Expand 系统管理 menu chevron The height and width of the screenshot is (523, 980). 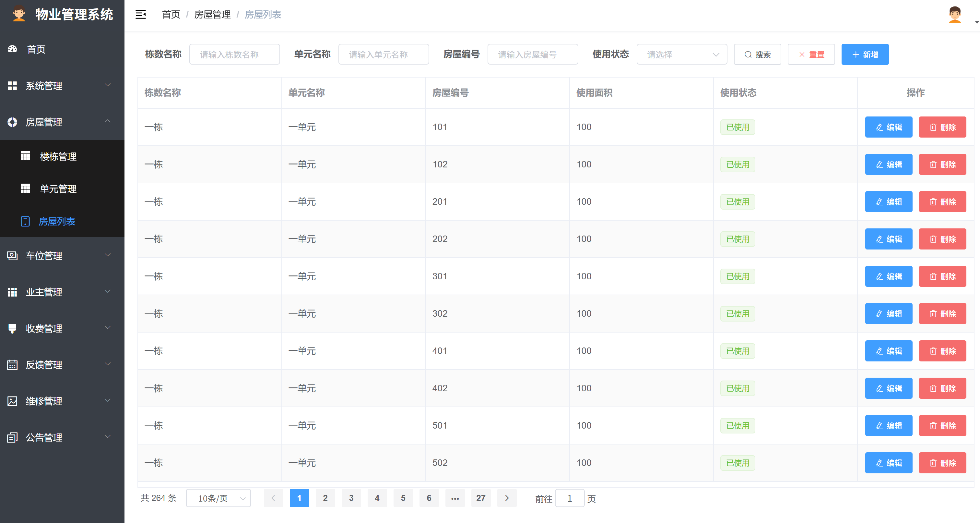[x=108, y=85]
